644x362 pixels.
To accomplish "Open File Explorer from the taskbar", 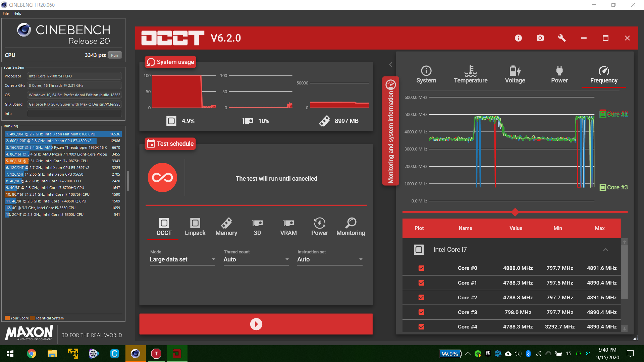I will pyautogui.click(x=52, y=354).
